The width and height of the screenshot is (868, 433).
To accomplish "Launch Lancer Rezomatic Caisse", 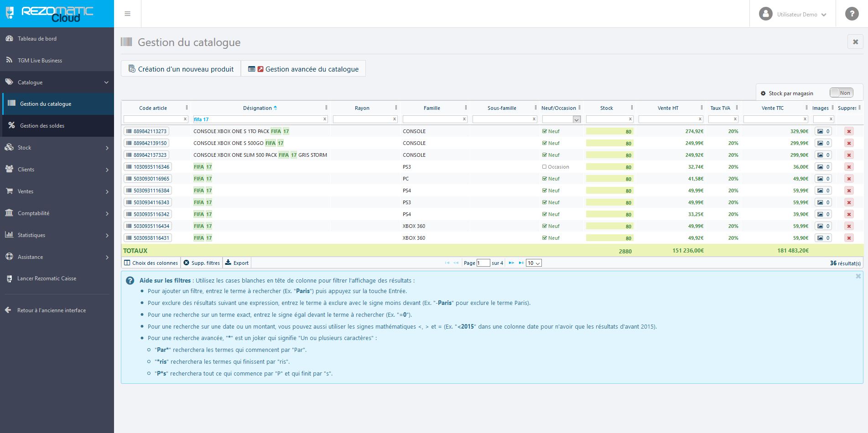I will click(x=57, y=278).
